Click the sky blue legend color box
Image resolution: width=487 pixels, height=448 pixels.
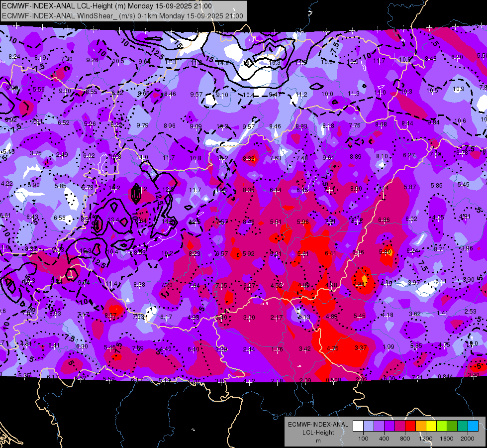pos(473,426)
